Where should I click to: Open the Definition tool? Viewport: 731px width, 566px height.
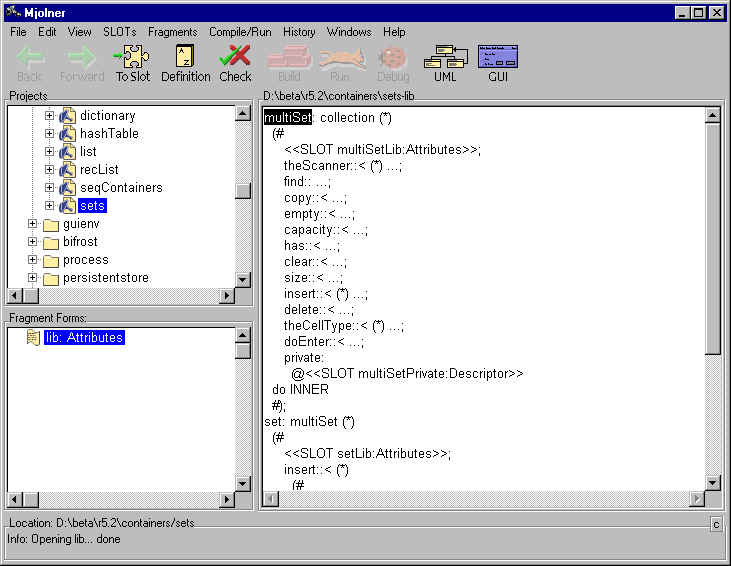click(x=185, y=63)
